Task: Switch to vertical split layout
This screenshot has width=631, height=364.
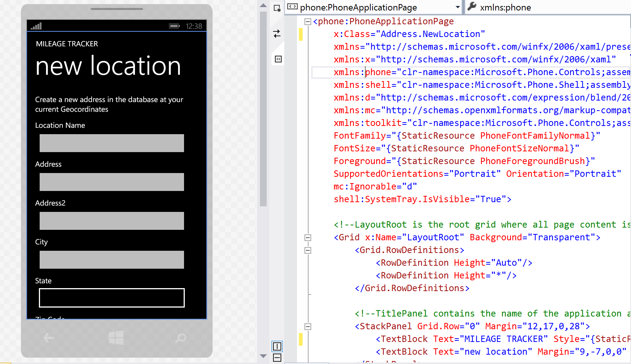Action: pyautogui.click(x=277, y=346)
